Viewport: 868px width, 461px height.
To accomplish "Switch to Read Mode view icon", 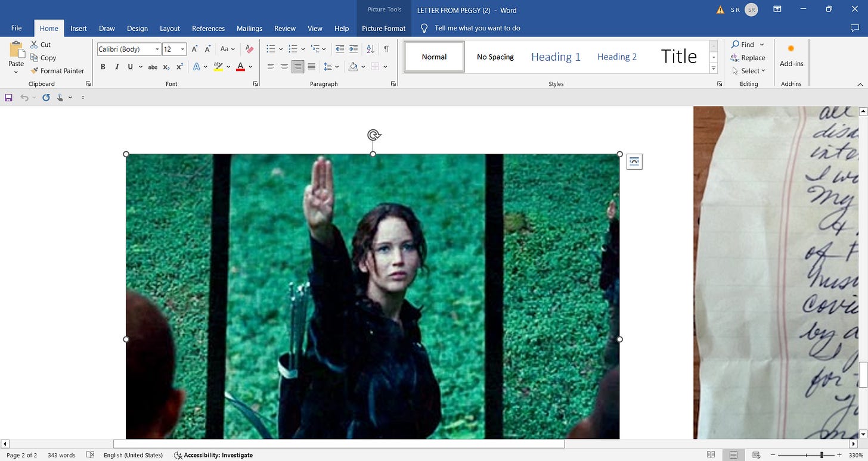I will click(711, 455).
